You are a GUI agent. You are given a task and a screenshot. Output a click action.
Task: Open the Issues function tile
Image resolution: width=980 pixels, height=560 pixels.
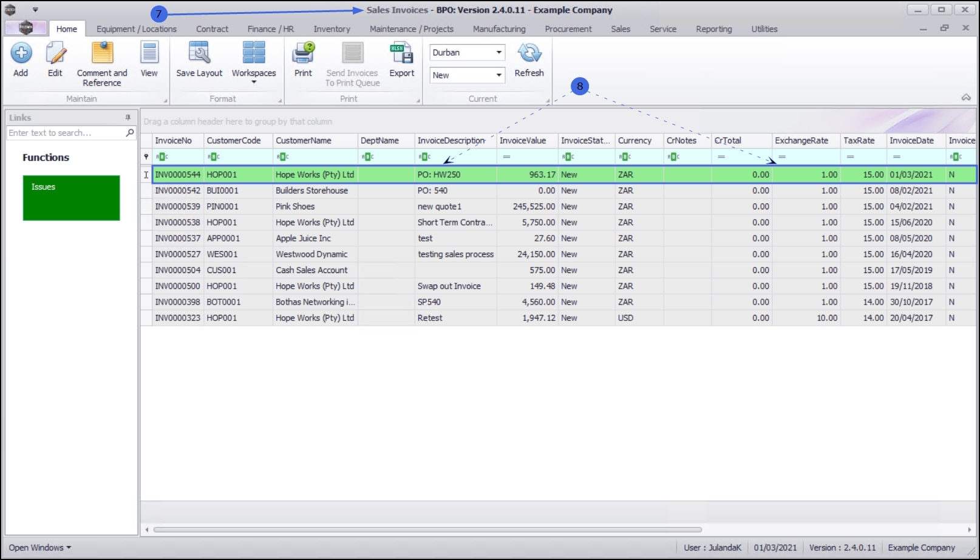[72, 198]
